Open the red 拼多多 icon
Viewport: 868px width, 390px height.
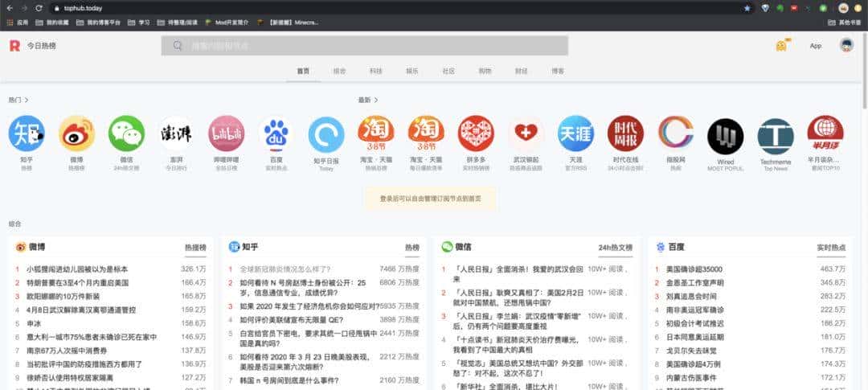(476, 133)
